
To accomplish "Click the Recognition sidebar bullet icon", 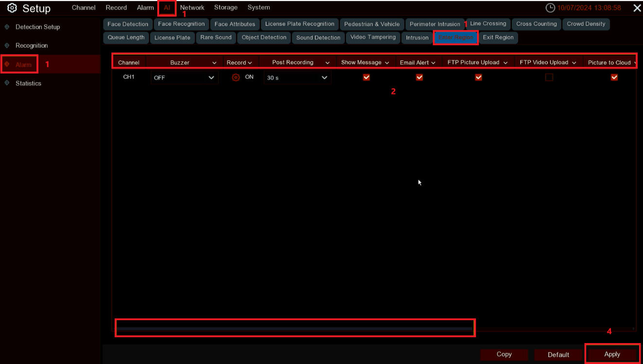I will coord(7,45).
